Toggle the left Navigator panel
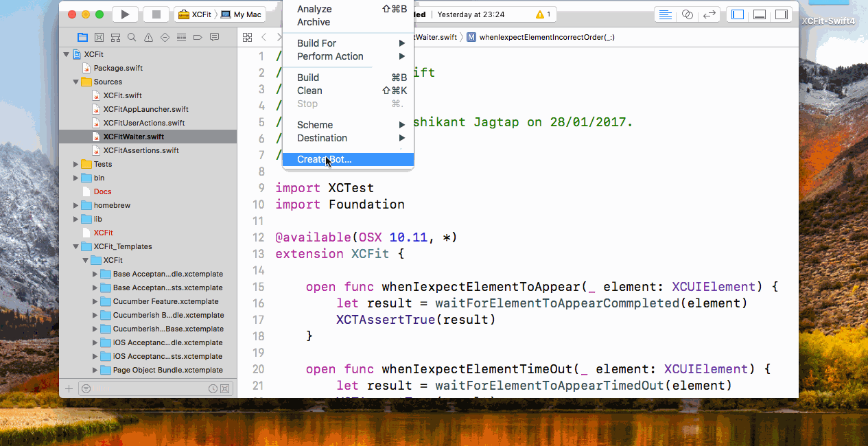Screen dimensions: 868x446 [x=738, y=14]
